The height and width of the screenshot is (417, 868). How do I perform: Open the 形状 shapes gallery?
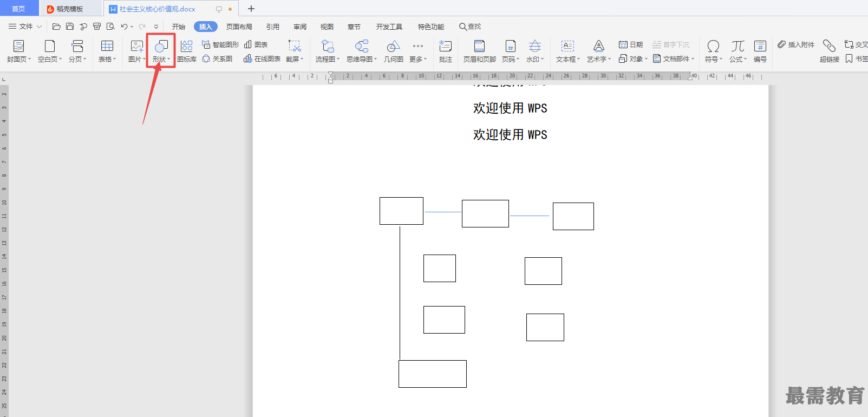point(161,51)
